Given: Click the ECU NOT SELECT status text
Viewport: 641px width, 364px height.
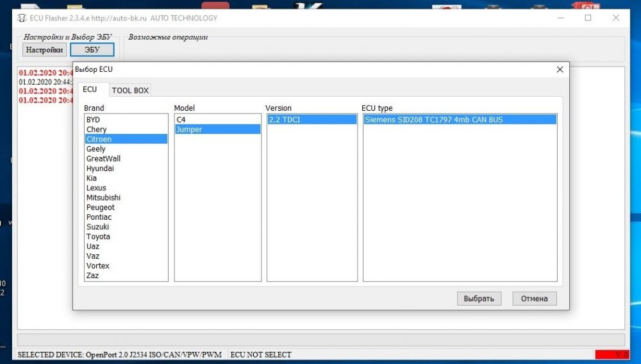Looking at the screenshot, I should pyautogui.click(x=261, y=354).
